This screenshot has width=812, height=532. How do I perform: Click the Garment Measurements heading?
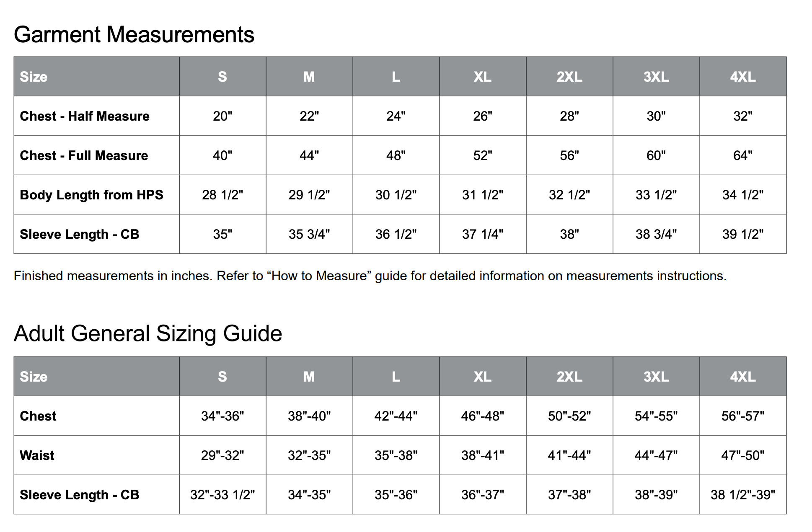coord(134,34)
